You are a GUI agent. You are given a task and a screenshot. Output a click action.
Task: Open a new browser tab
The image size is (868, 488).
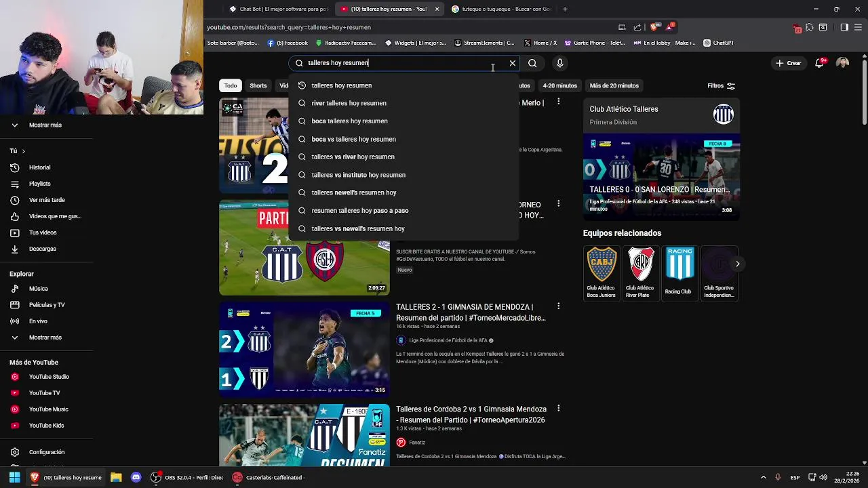coord(565,9)
